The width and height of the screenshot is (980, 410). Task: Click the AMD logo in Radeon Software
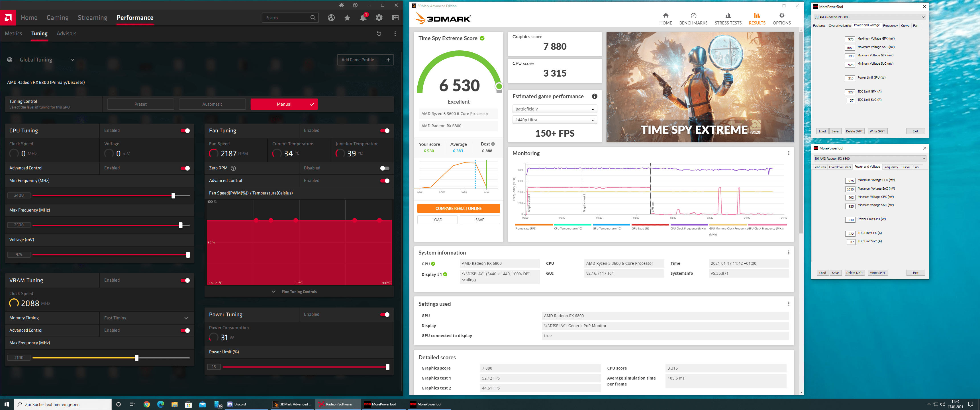8,17
